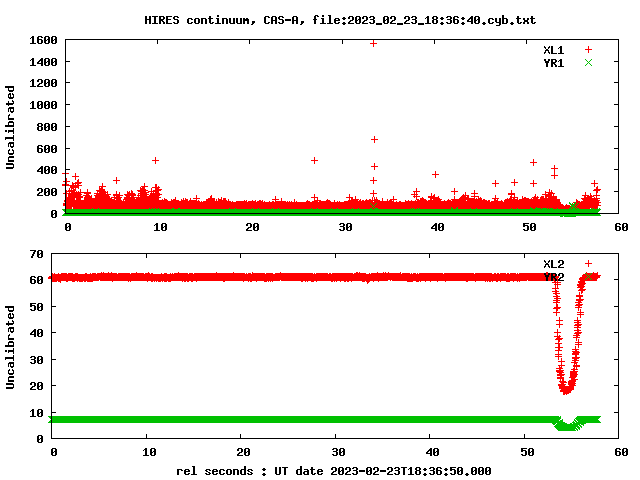Click the XL1 point near 490 at 27 seconds
The height and width of the screenshot is (480, 640).
[x=314, y=160]
